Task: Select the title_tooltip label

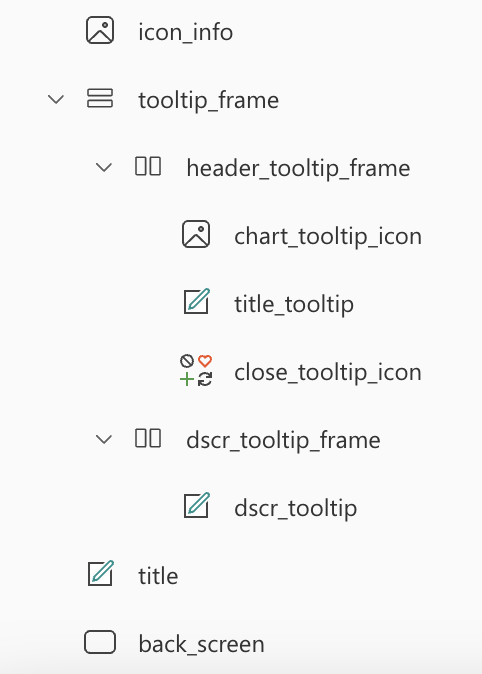Action: (x=294, y=304)
